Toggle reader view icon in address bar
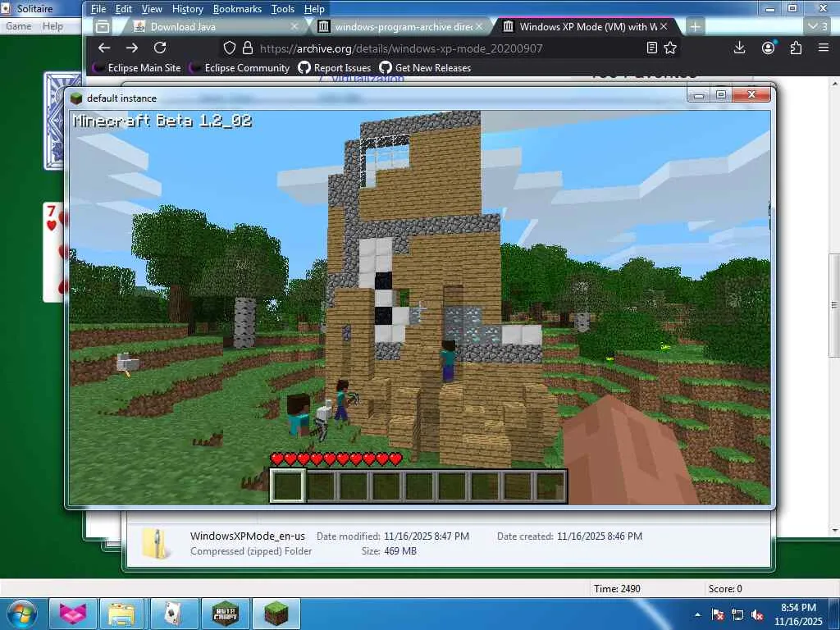Screen dimensions: 840x630 pos(652,48)
